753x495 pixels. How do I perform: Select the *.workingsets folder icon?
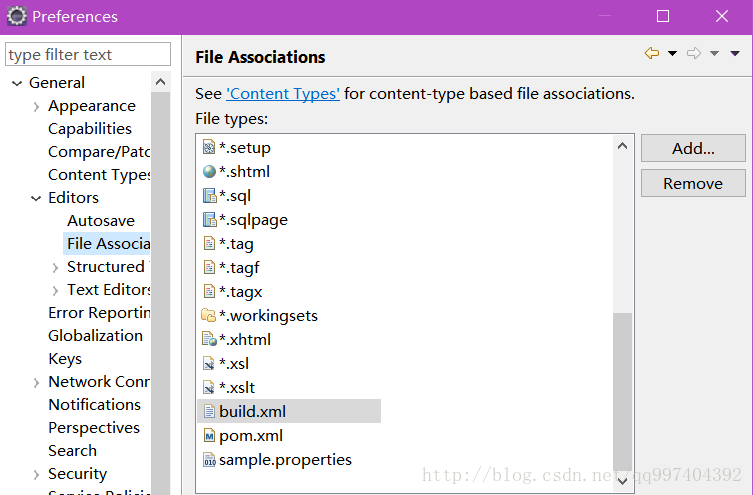(208, 315)
